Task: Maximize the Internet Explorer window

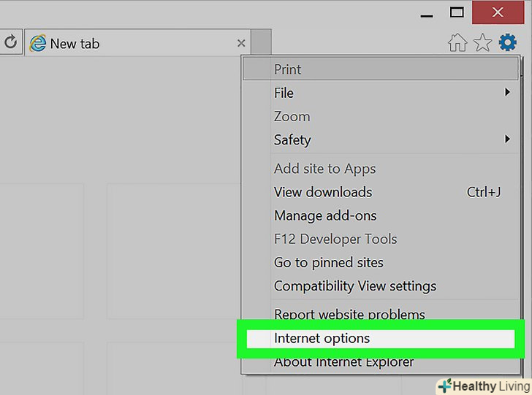Action: [457, 12]
